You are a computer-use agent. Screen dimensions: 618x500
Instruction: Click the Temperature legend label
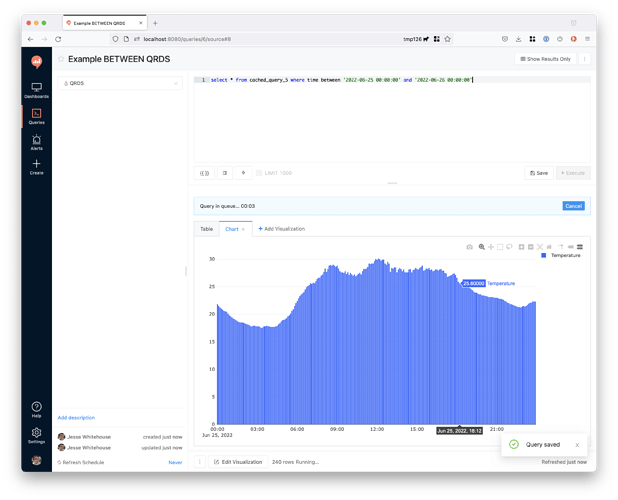pyautogui.click(x=566, y=256)
